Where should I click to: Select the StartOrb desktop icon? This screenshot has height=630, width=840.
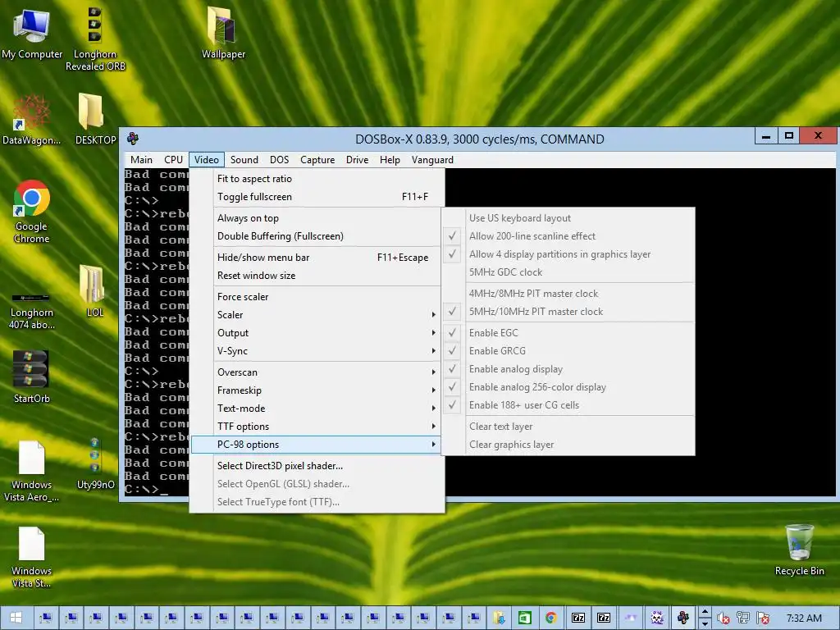tap(32, 377)
